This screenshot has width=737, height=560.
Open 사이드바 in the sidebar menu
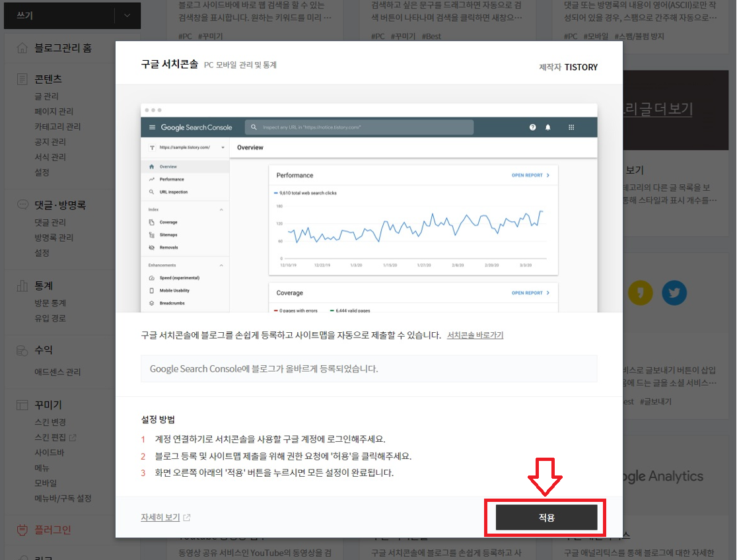(x=50, y=452)
